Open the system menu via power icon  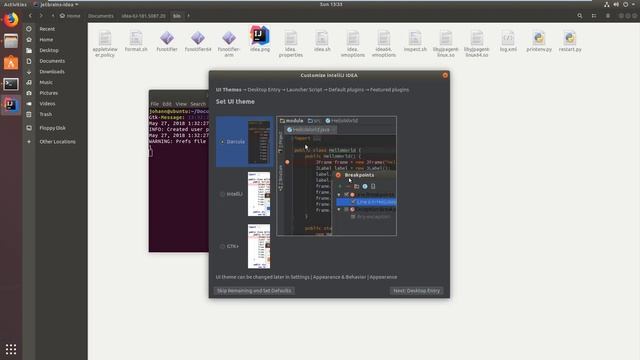(626, 4)
